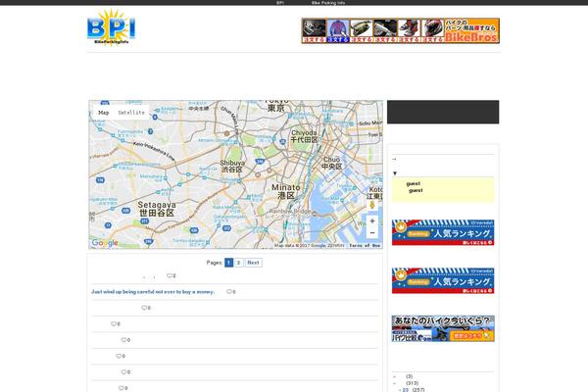Collapse the category showing (313)

tap(394, 383)
